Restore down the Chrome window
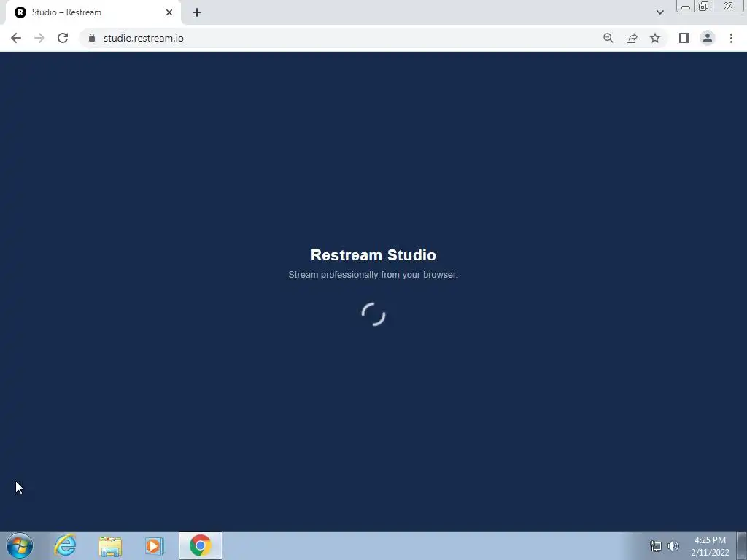This screenshot has width=747, height=560. click(x=703, y=6)
